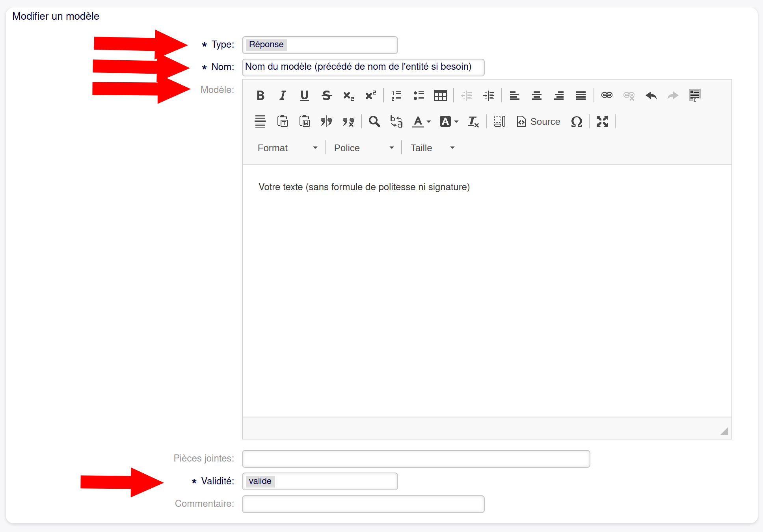Click the Commentaire input field
Image resolution: width=763 pixels, height=532 pixels.
click(363, 504)
